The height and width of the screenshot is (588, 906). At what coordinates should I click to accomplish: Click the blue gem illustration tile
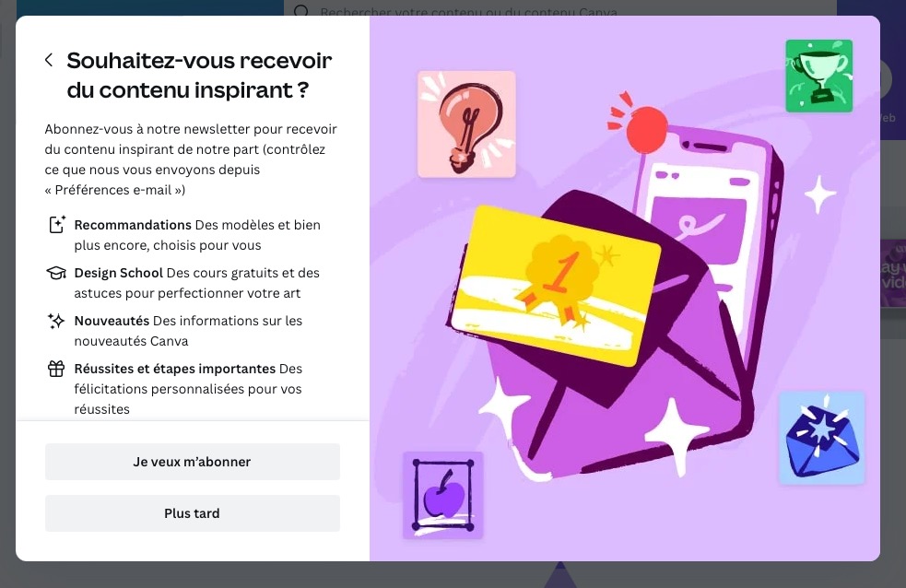tap(821, 438)
